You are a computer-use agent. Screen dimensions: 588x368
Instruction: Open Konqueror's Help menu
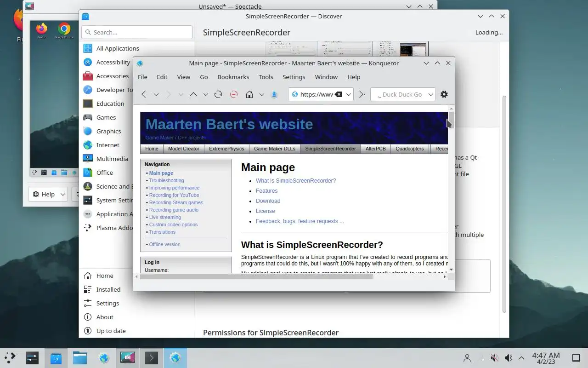pyautogui.click(x=354, y=77)
